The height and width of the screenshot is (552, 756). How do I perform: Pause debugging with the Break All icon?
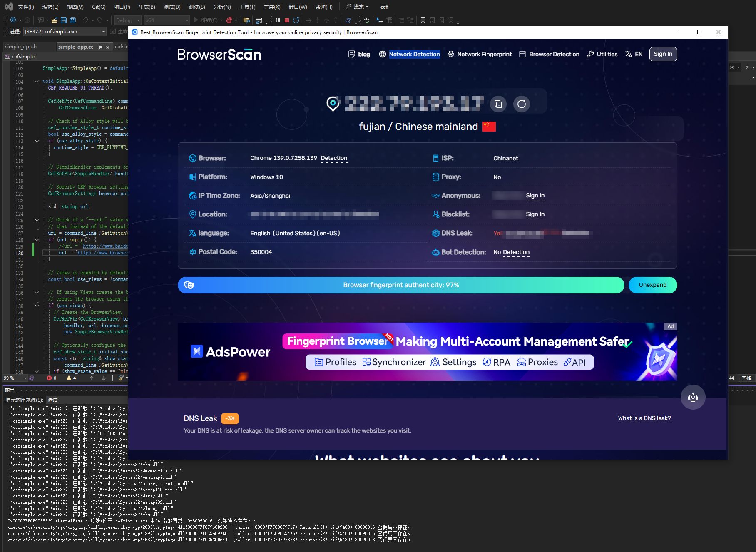278,20
